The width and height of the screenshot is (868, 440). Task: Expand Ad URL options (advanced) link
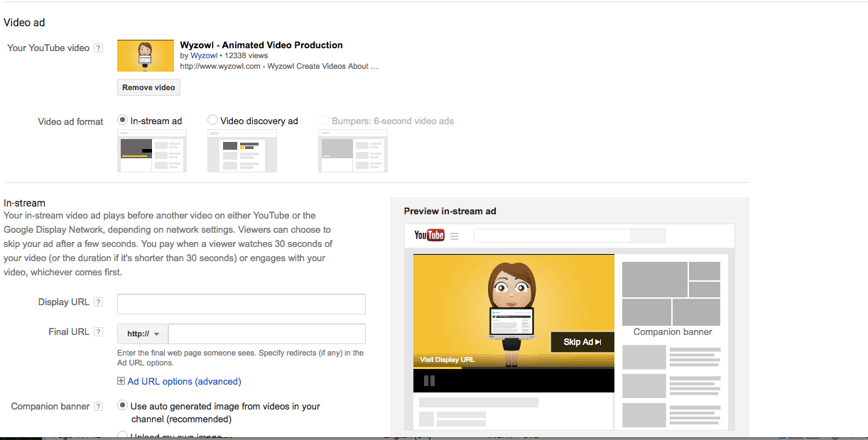[185, 381]
